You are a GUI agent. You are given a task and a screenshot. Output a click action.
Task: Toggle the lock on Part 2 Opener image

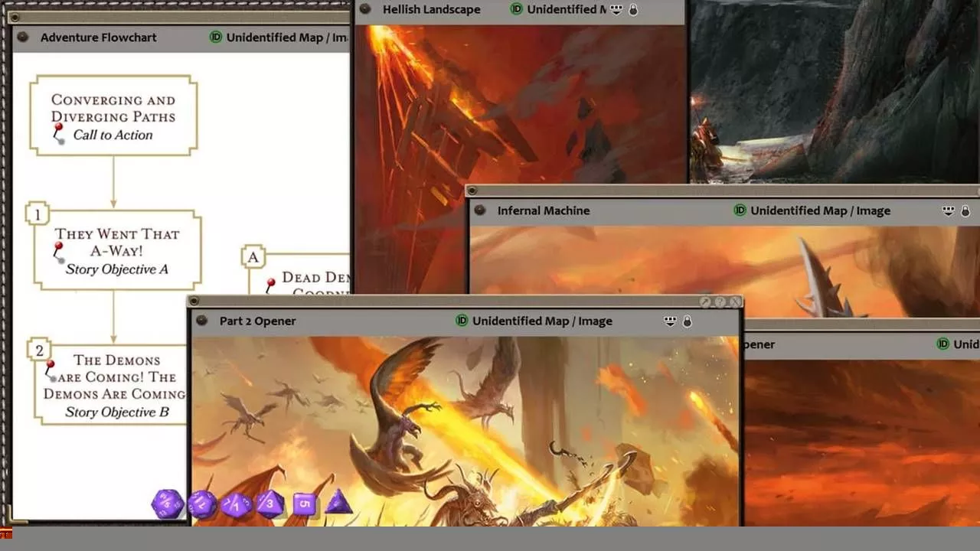pos(688,321)
